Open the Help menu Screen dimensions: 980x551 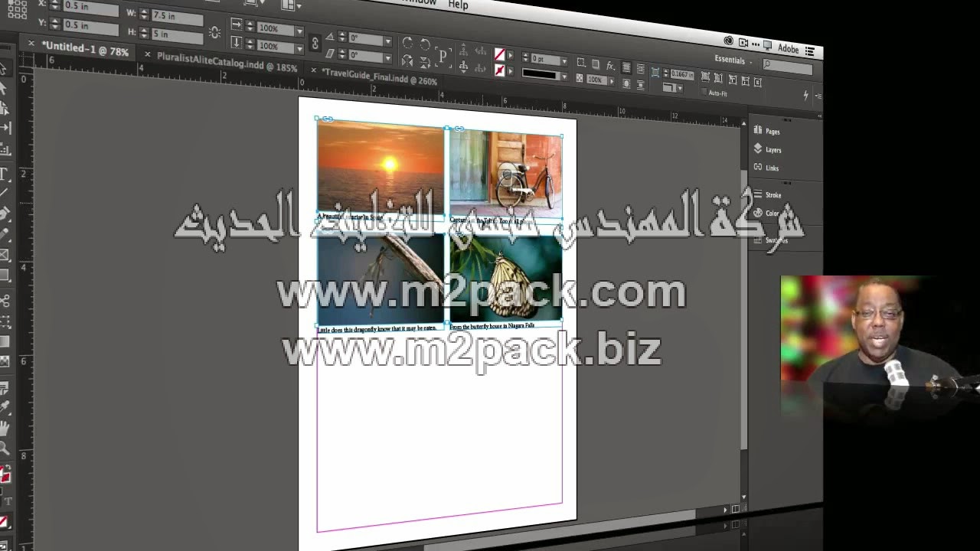click(x=458, y=5)
